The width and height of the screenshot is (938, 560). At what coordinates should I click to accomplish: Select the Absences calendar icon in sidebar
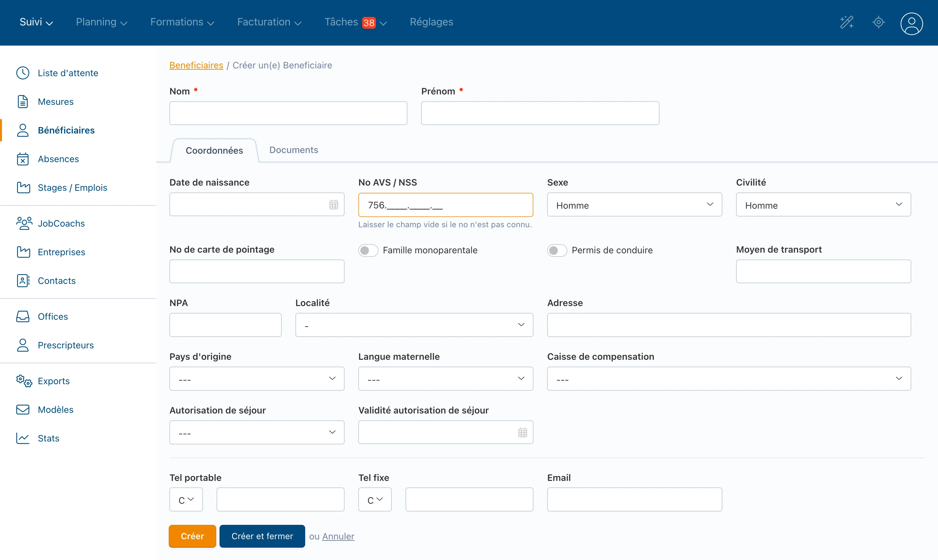coord(23,159)
